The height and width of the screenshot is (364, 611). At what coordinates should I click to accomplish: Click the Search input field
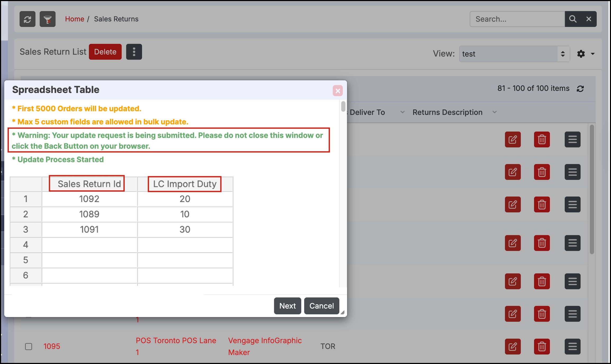[x=517, y=19]
